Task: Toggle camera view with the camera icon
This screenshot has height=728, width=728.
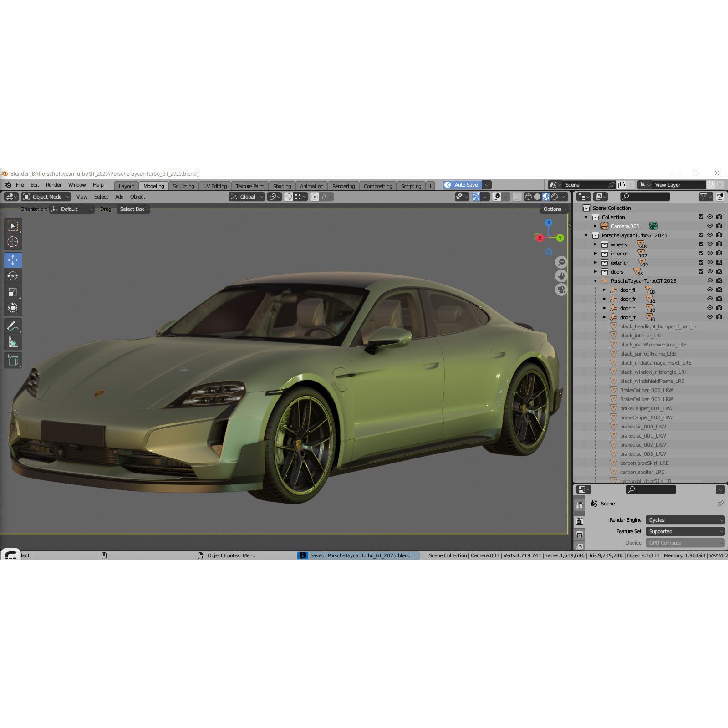Action: [561, 290]
